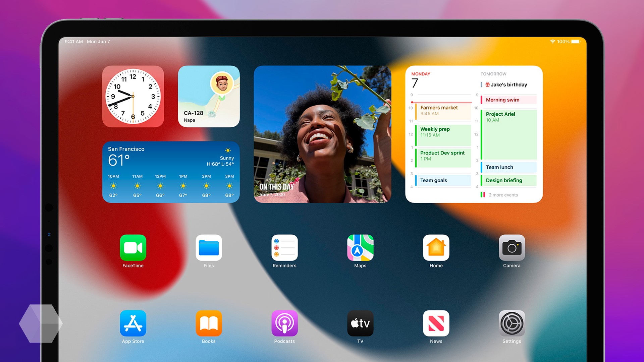View the Farmers Market calendar event
The height and width of the screenshot is (362, 644).
[x=441, y=111]
